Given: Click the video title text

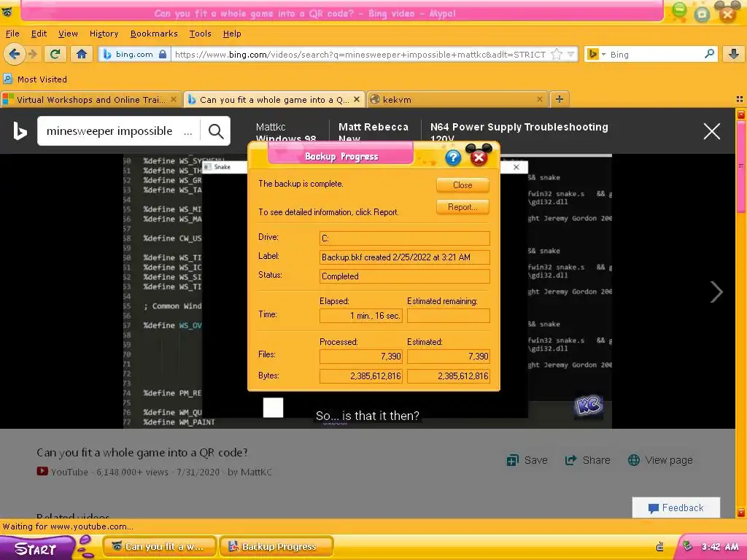Looking at the screenshot, I should 142,452.
